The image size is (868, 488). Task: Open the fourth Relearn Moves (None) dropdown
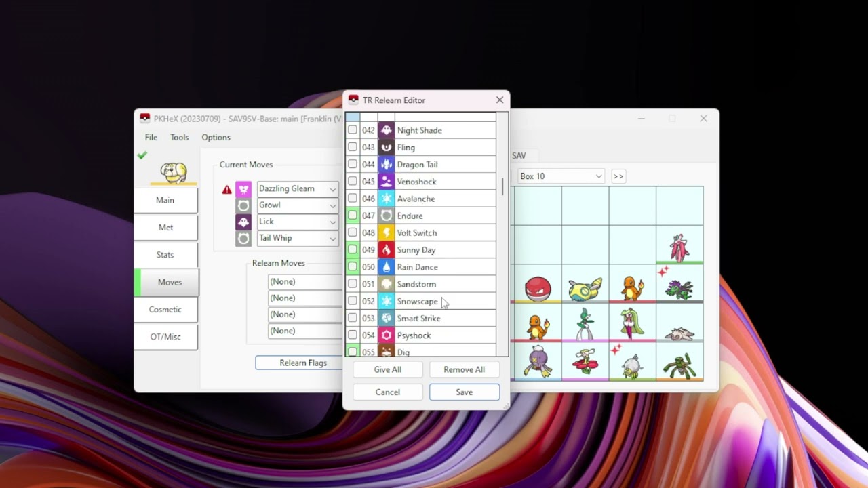tap(305, 331)
